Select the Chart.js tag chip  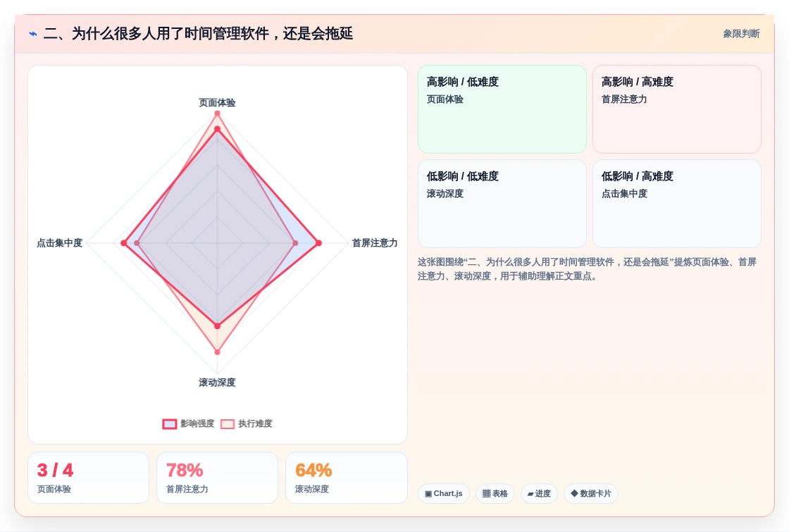tap(443, 493)
